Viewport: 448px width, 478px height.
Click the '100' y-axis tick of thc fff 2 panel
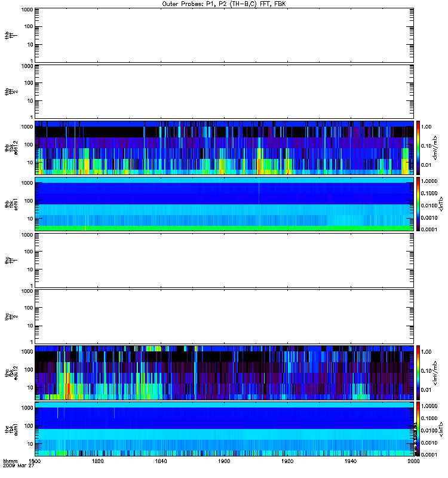pos(29,308)
